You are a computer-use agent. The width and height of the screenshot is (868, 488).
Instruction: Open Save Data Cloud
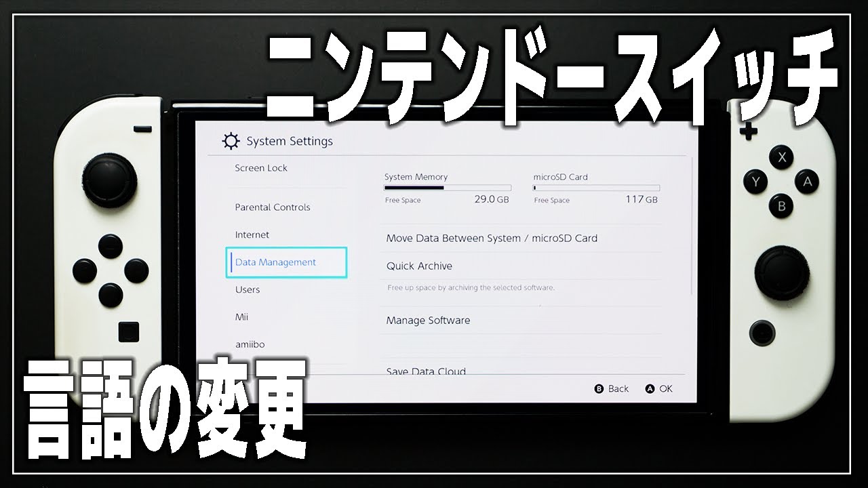[x=425, y=371]
